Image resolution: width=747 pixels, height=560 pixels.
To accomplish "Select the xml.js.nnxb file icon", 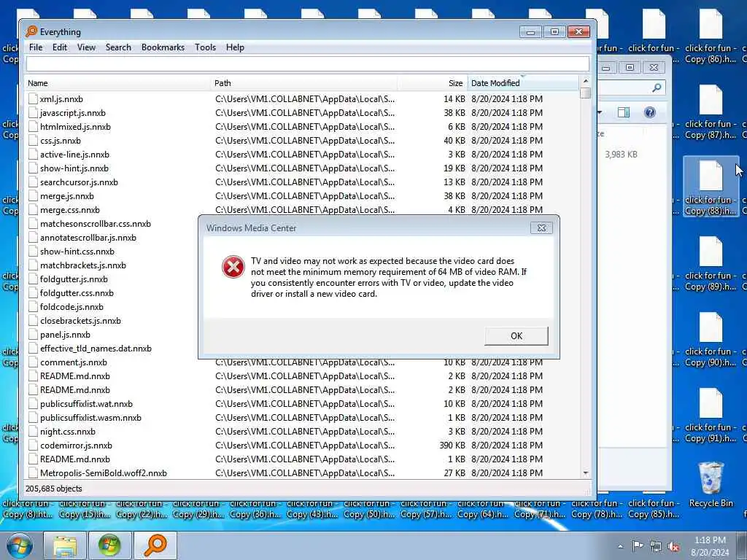I will pos(33,98).
